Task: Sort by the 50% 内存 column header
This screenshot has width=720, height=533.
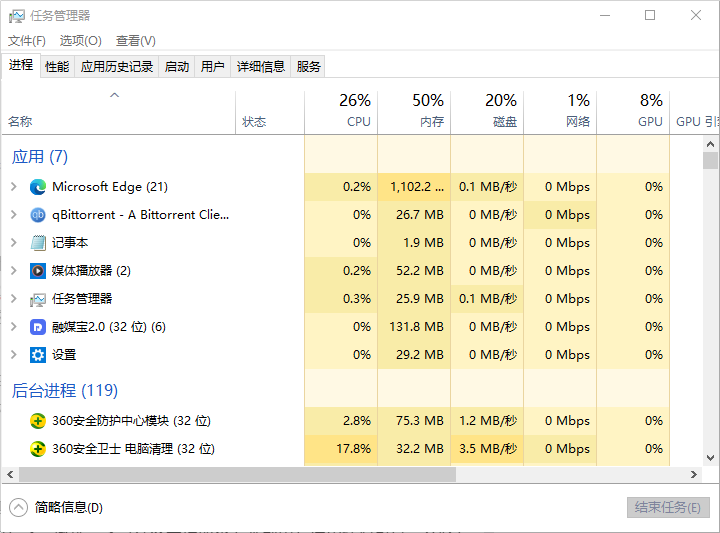Action: tap(414, 113)
